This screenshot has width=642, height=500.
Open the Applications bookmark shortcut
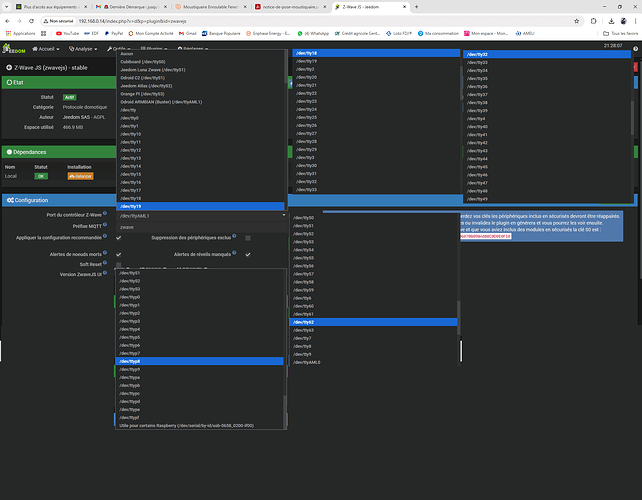20,34
